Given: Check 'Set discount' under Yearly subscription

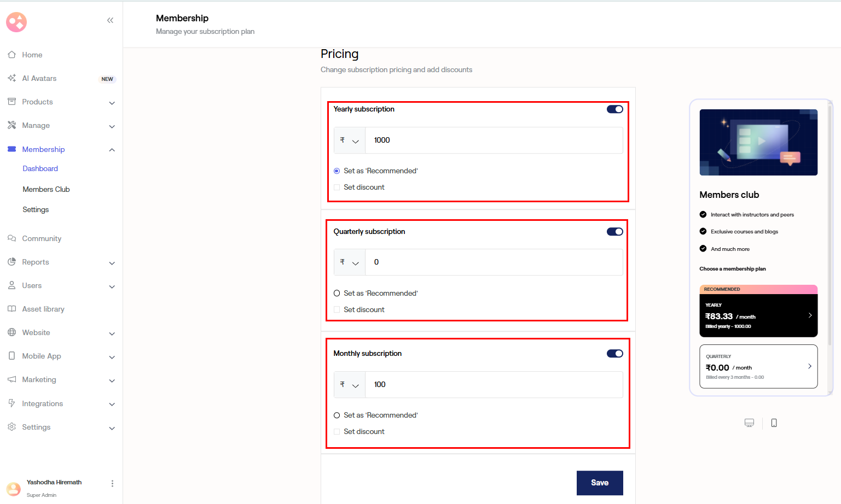Looking at the screenshot, I should click(x=337, y=187).
